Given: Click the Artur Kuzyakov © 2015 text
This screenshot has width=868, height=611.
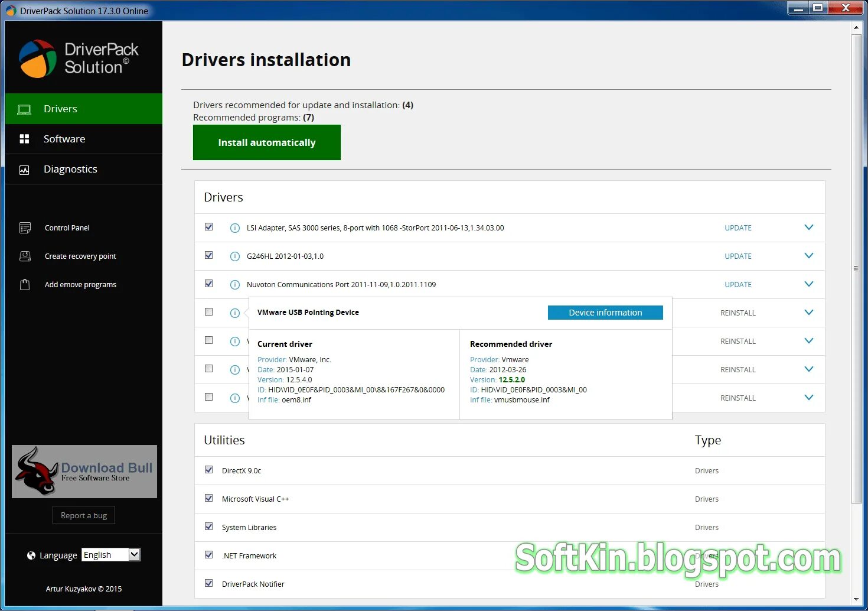Looking at the screenshot, I should 84,589.
